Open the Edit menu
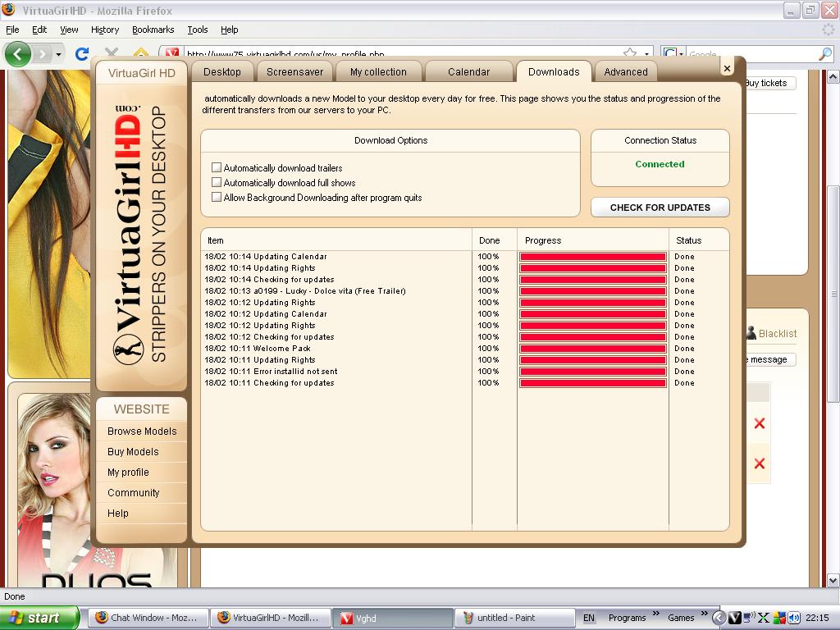The width and height of the screenshot is (840, 630). coord(39,30)
